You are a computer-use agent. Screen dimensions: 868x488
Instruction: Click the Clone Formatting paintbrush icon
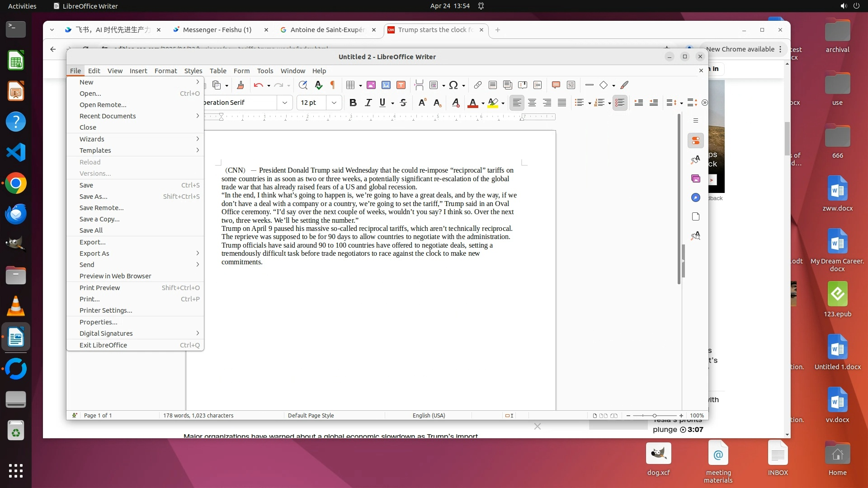click(240, 85)
